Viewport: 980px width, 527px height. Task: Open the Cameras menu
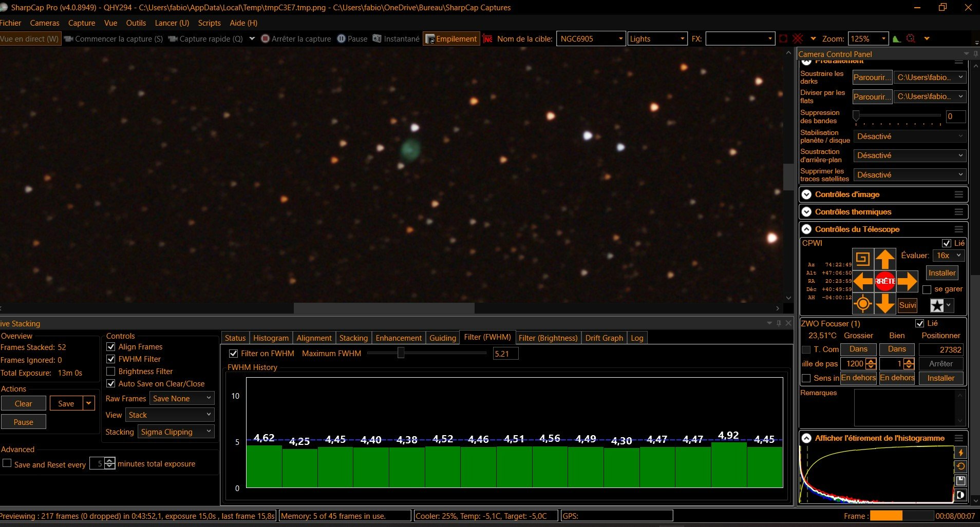coord(45,23)
